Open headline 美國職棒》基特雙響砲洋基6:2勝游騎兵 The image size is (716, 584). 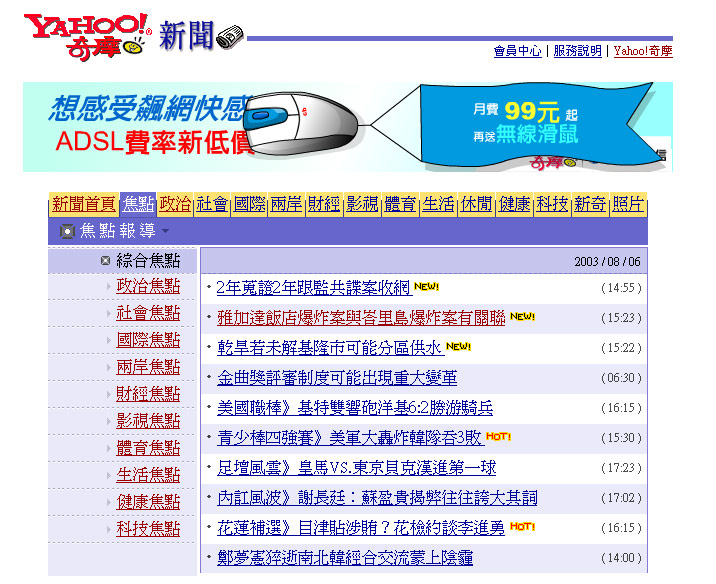click(x=355, y=408)
